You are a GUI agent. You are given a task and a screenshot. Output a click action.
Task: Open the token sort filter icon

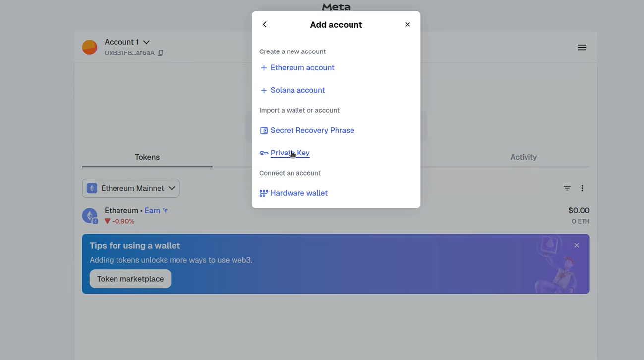[567, 188]
